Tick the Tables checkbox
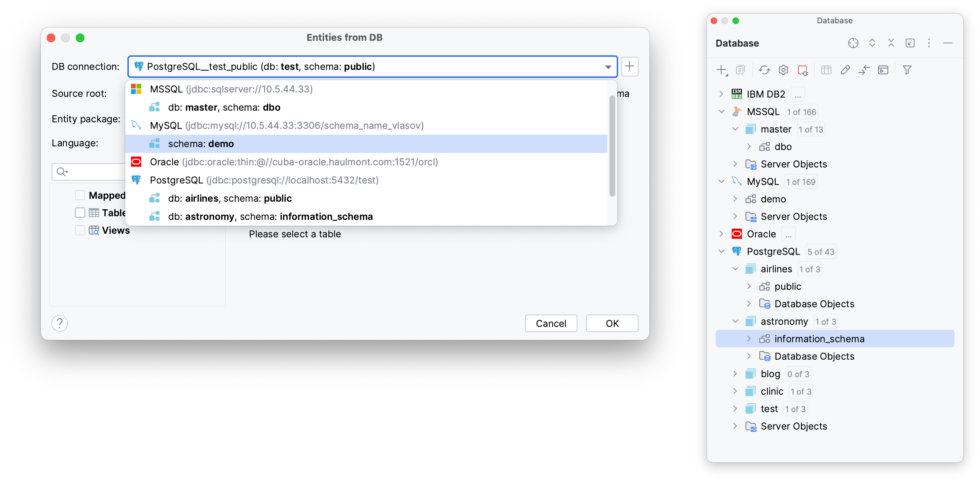 pos(80,213)
